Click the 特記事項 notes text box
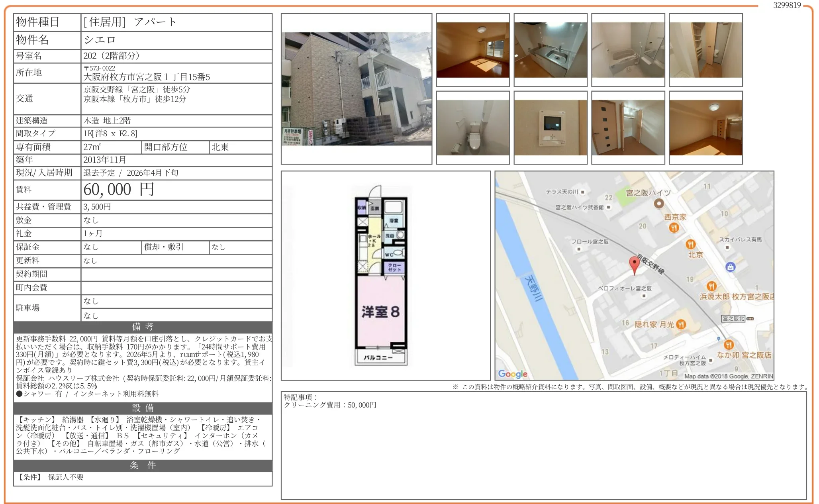Viewport: 819px width, 504px height. [x=543, y=445]
